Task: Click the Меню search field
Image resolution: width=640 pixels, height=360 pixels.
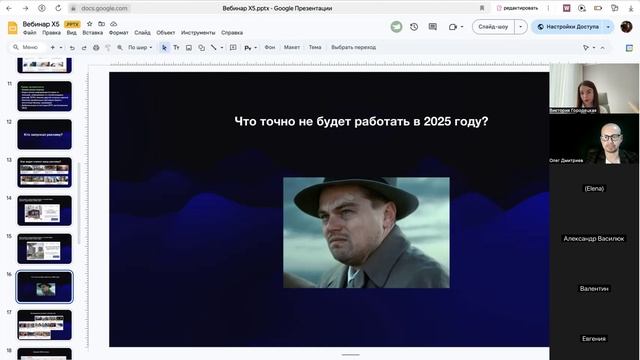Action: pyautogui.click(x=28, y=48)
